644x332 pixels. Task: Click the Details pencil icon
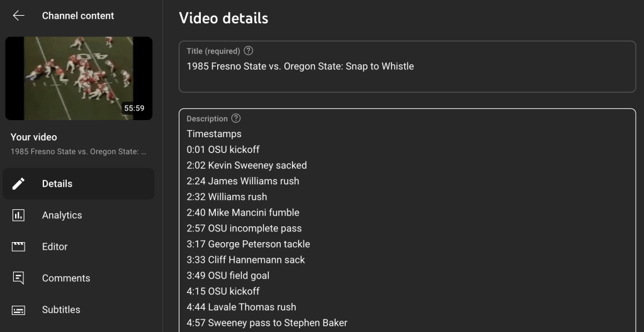click(x=19, y=184)
